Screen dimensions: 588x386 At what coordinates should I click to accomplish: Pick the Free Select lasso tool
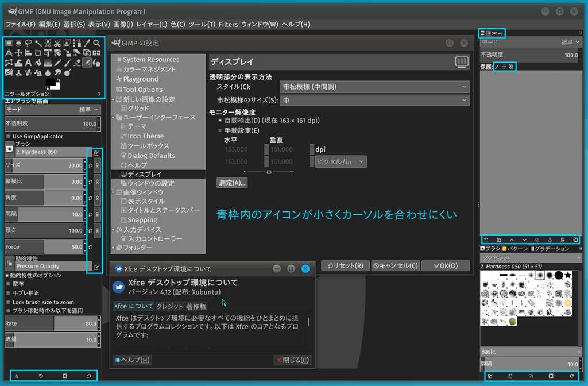point(28,43)
